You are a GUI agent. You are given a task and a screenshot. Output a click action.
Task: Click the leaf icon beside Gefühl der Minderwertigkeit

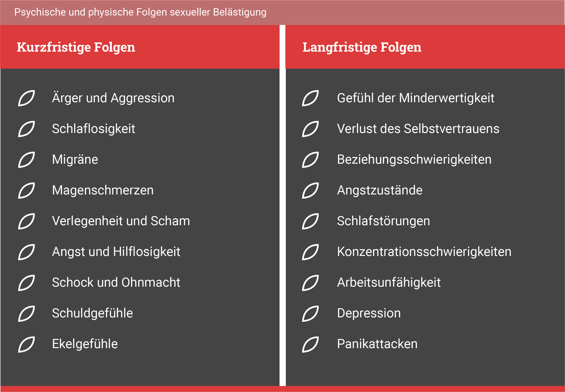[310, 98]
